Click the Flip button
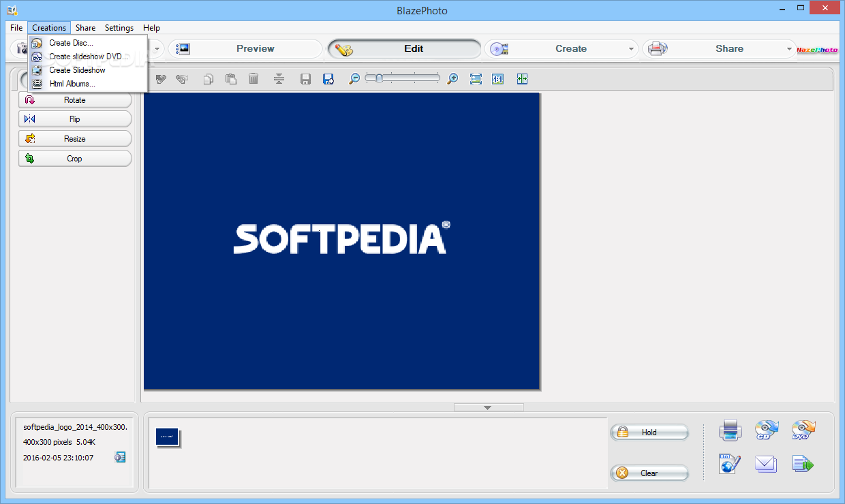This screenshot has height=504, width=845. point(75,119)
